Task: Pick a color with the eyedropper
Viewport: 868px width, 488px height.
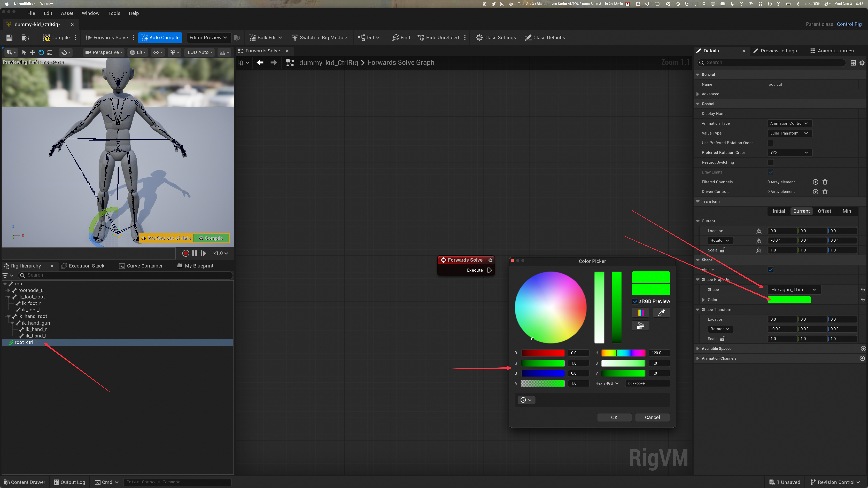Action: pos(661,313)
